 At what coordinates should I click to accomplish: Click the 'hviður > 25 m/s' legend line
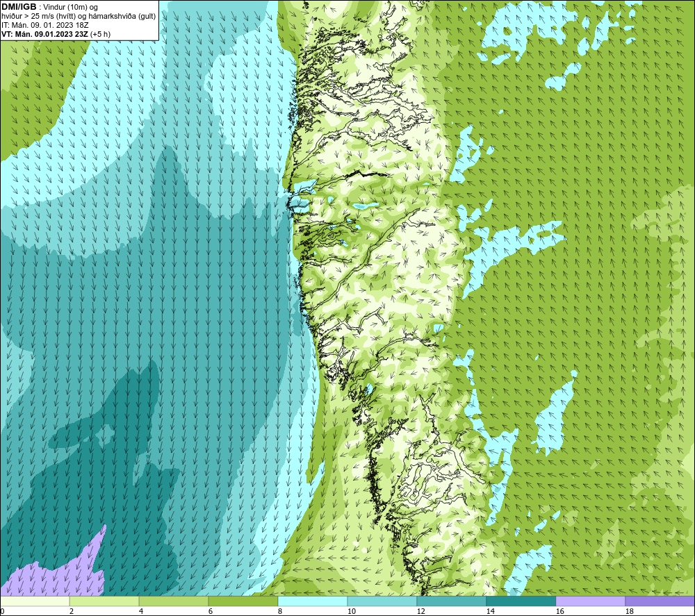pos(79,17)
